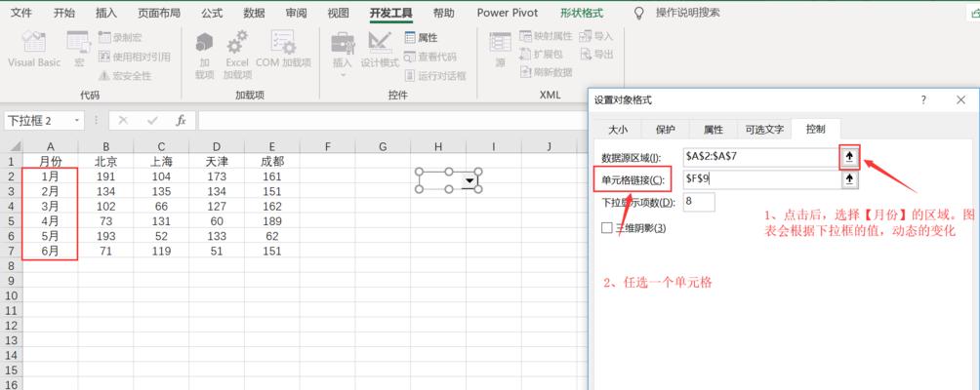980x390 pixels.
Task: Open the 文件 menu tab
Action: pyautogui.click(x=21, y=13)
